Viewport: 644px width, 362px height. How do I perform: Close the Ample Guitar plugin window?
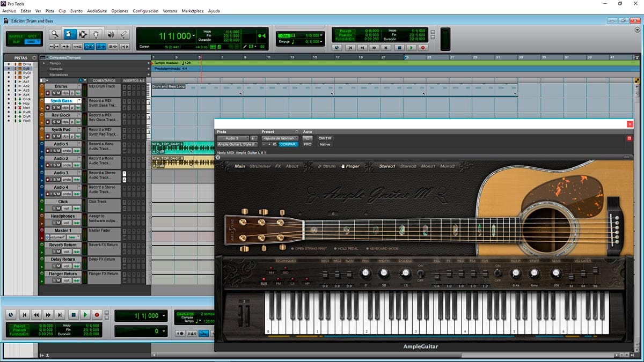click(630, 124)
